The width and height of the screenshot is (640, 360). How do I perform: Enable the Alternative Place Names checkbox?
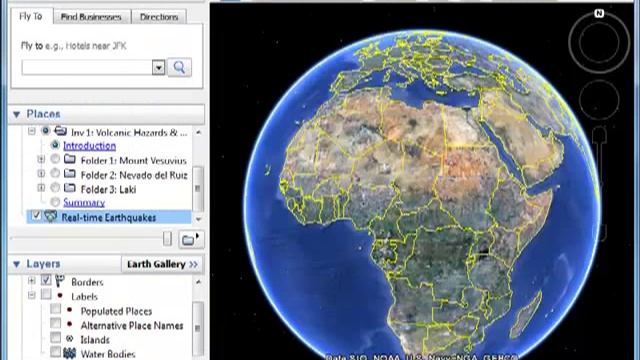pos(56,323)
